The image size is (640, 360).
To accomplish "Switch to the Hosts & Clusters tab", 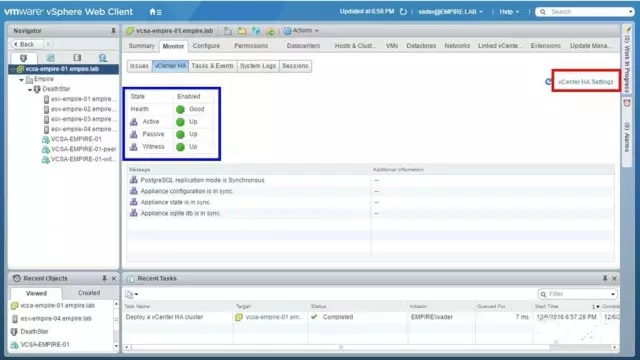I will pyautogui.click(x=355, y=46).
